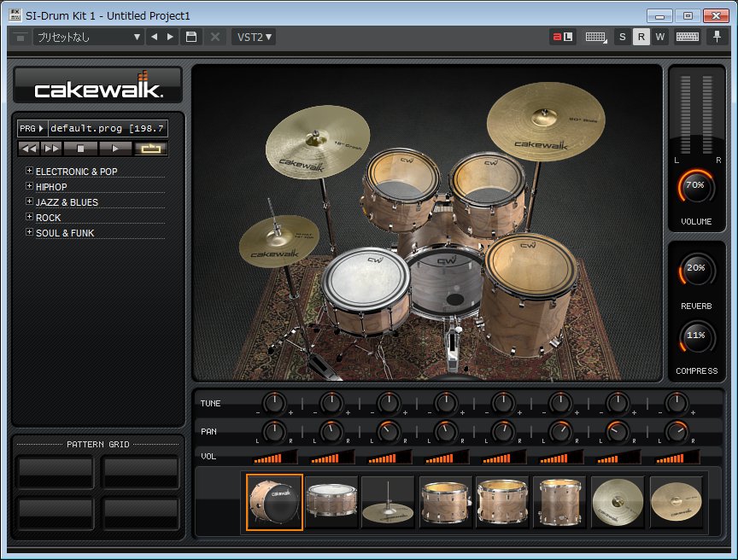The width and height of the screenshot is (738, 560).
Task: Click the fast-forward pattern button
Action: click(52, 149)
